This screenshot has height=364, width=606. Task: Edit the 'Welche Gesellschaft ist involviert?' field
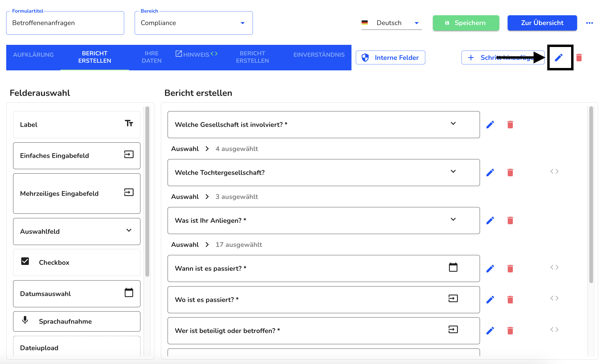click(x=490, y=125)
